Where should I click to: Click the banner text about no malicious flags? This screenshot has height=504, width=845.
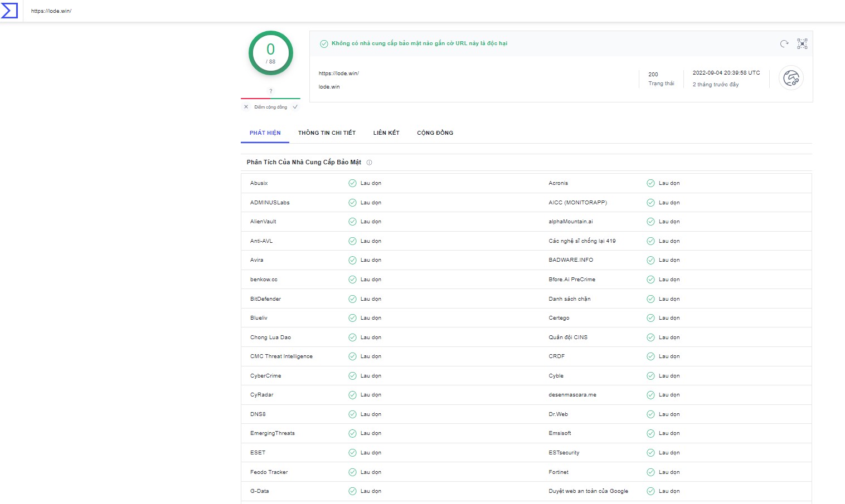pos(420,43)
